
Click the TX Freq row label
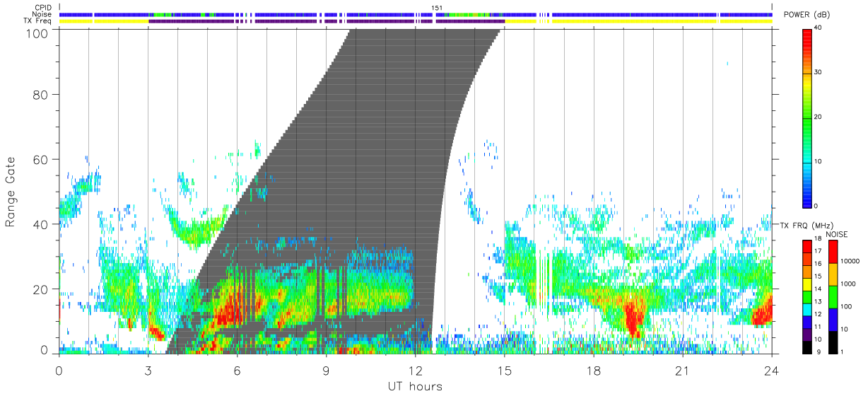click(38, 21)
